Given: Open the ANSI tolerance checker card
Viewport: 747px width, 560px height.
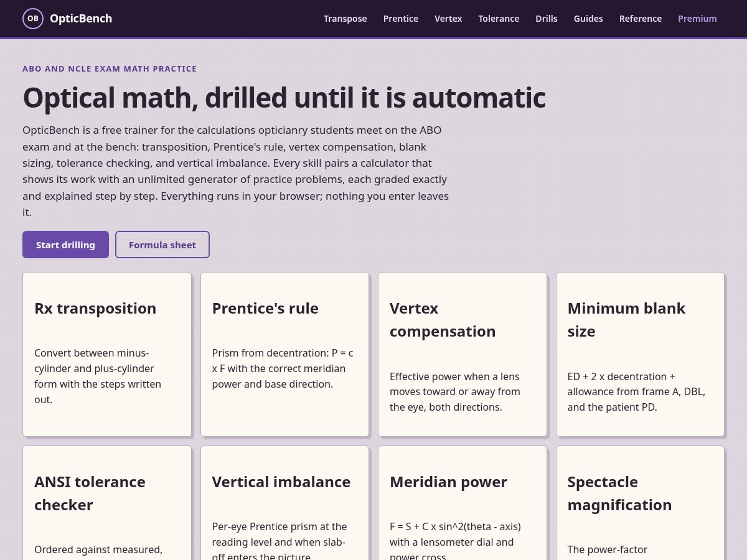Looking at the screenshot, I should click(107, 503).
